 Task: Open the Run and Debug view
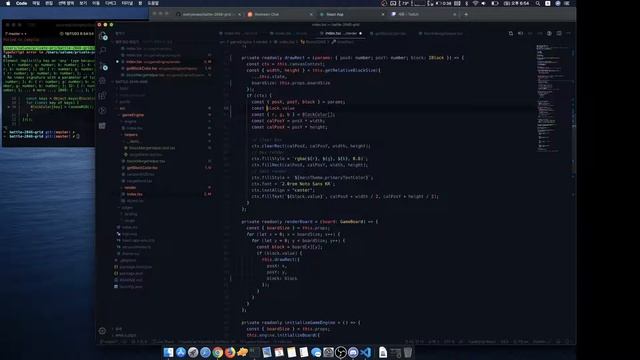click(102, 81)
